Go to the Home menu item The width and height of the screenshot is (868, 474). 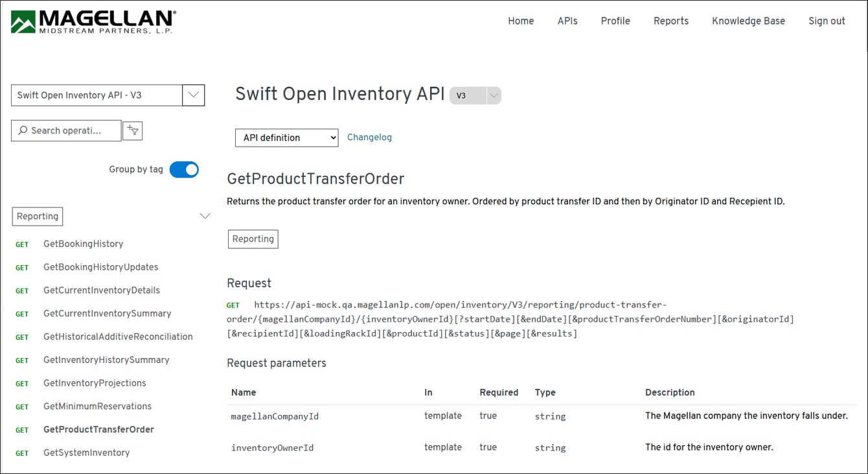(521, 21)
